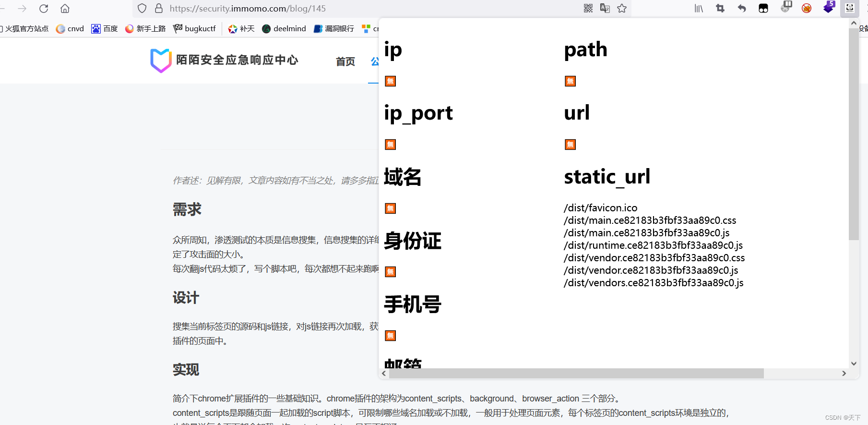Image resolution: width=868 pixels, height=425 pixels.
Task: Open the shield tracking protection icon
Action: tap(142, 9)
